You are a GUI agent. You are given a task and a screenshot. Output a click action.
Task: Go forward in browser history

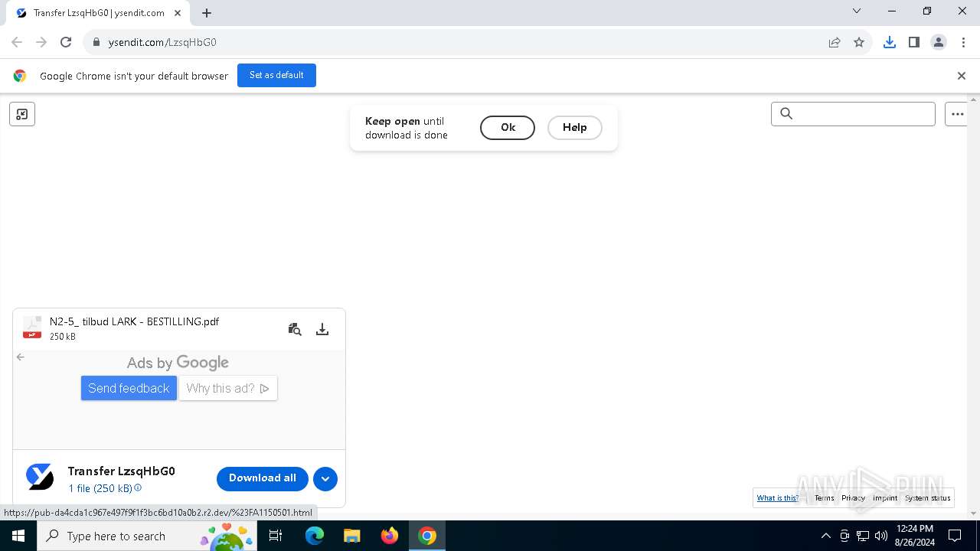coord(41,42)
